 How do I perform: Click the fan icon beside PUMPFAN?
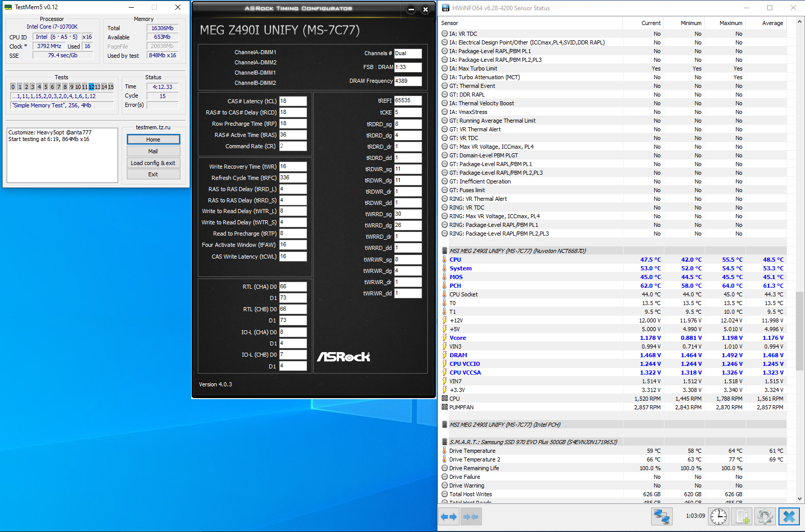click(445, 407)
